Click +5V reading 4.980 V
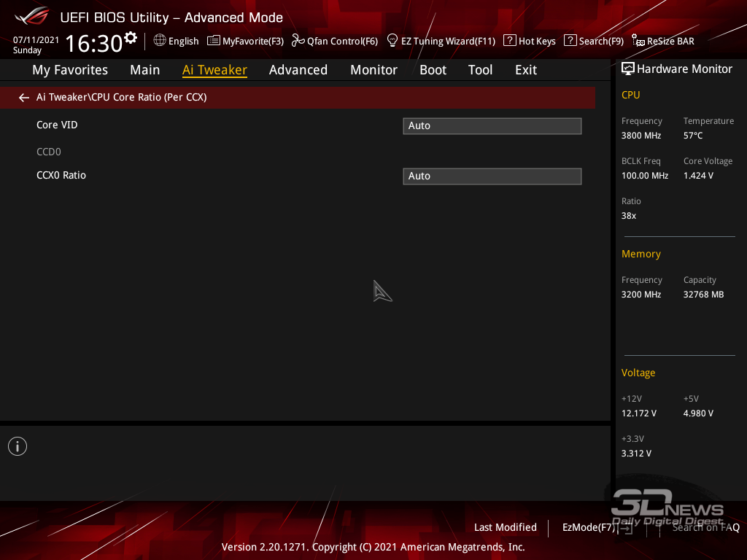This screenshot has height=560, width=747. pyautogui.click(x=698, y=413)
